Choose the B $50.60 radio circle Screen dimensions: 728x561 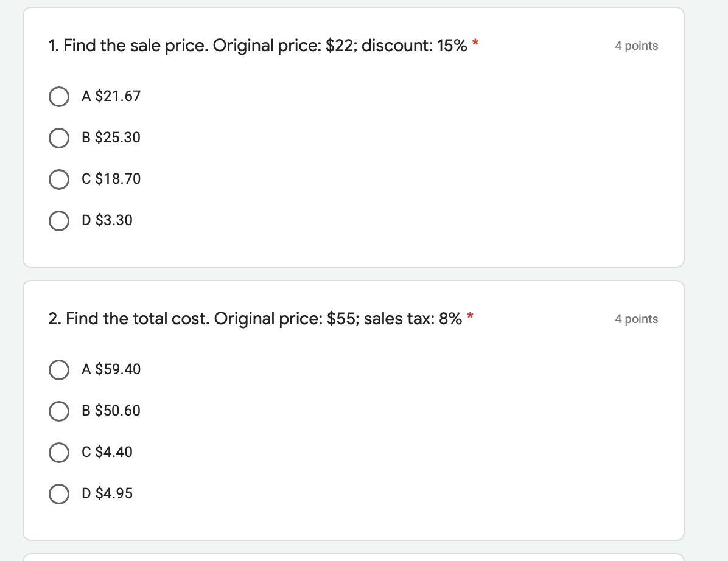(x=58, y=411)
